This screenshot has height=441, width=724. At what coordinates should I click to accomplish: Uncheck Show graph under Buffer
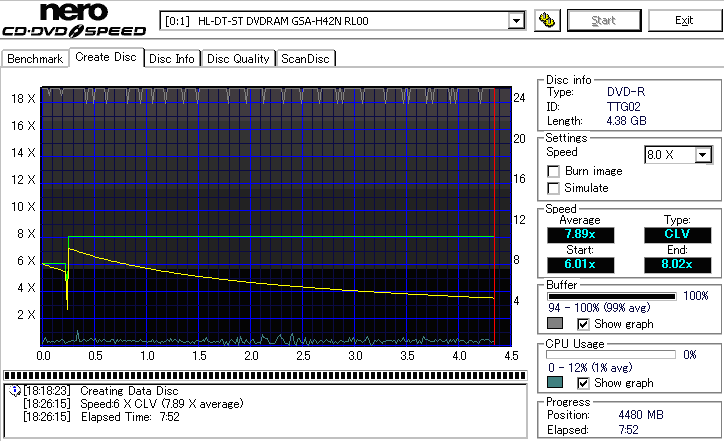[583, 324]
